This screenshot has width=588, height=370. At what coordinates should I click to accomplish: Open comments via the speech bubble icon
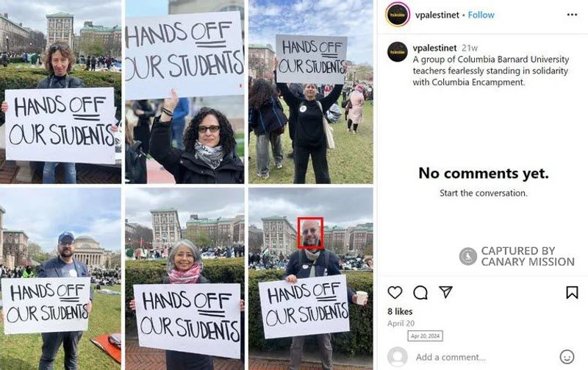pos(420,292)
